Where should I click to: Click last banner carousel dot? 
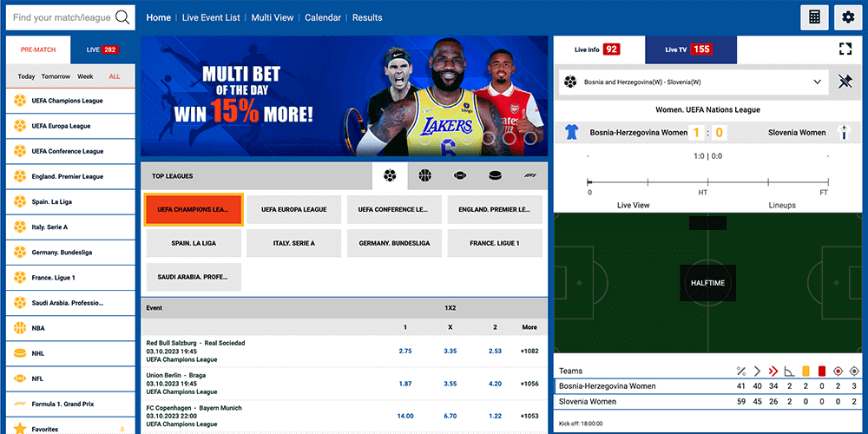click(529, 138)
